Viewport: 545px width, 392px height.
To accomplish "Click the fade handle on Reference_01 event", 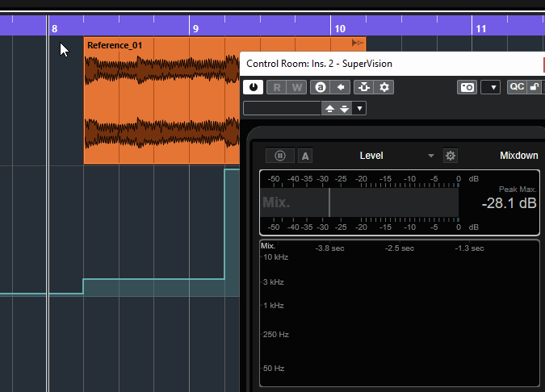I will tap(358, 43).
